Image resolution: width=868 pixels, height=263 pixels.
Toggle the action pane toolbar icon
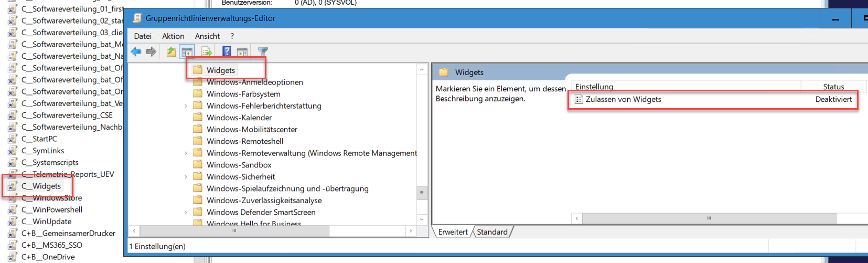[242, 51]
